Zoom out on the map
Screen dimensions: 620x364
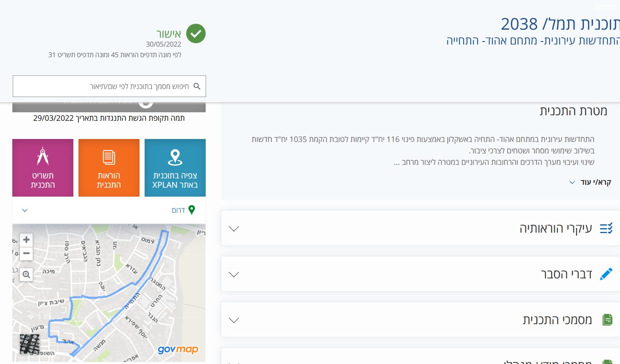(26, 253)
